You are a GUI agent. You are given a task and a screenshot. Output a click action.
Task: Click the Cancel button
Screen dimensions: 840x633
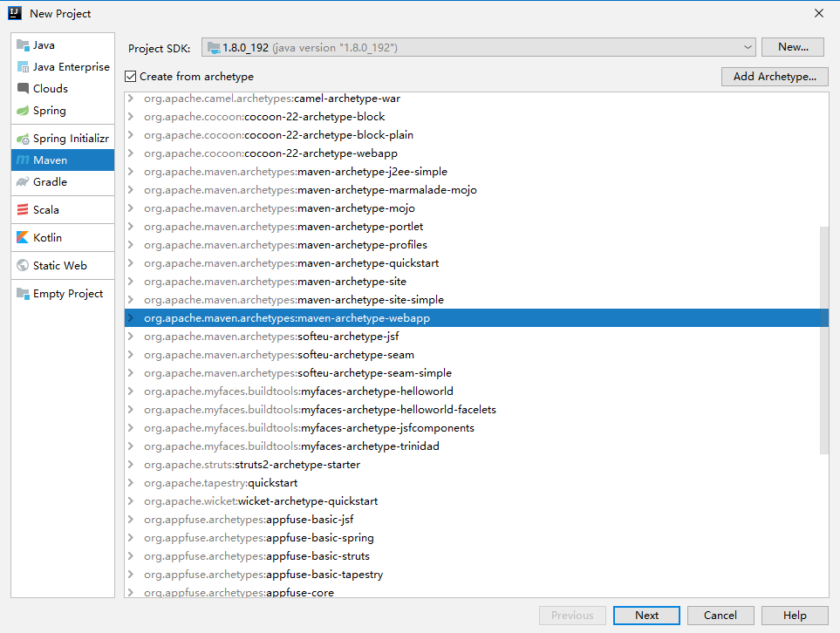(720, 616)
